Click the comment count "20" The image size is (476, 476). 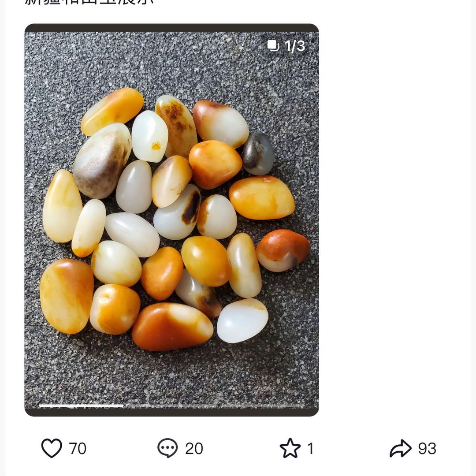click(x=194, y=449)
